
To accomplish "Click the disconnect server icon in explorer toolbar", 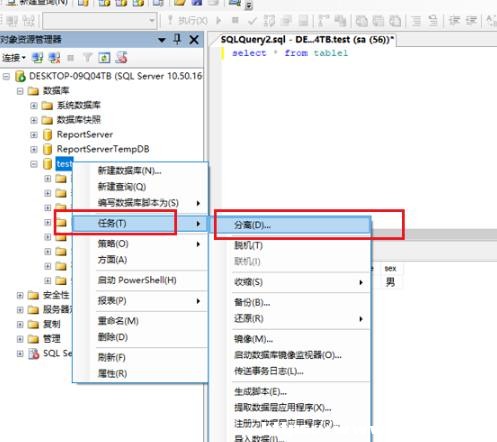I will click(x=54, y=58).
